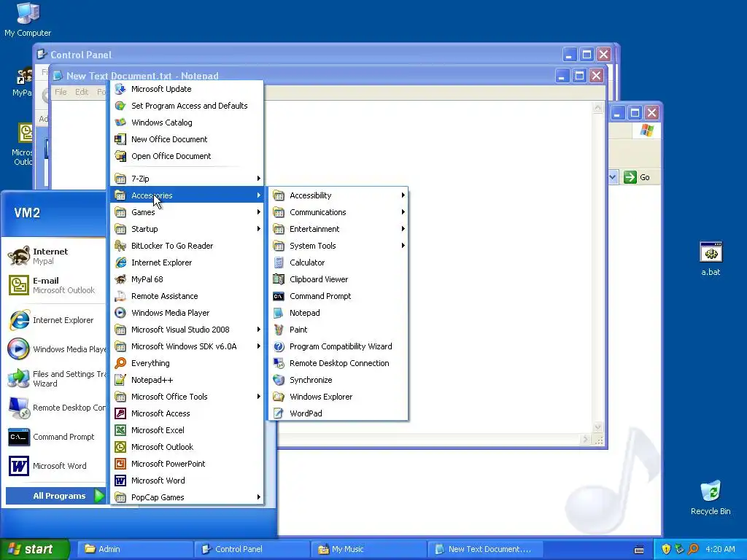747x560 pixels.
Task: Select the Accessories menu item
Action: click(187, 195)
